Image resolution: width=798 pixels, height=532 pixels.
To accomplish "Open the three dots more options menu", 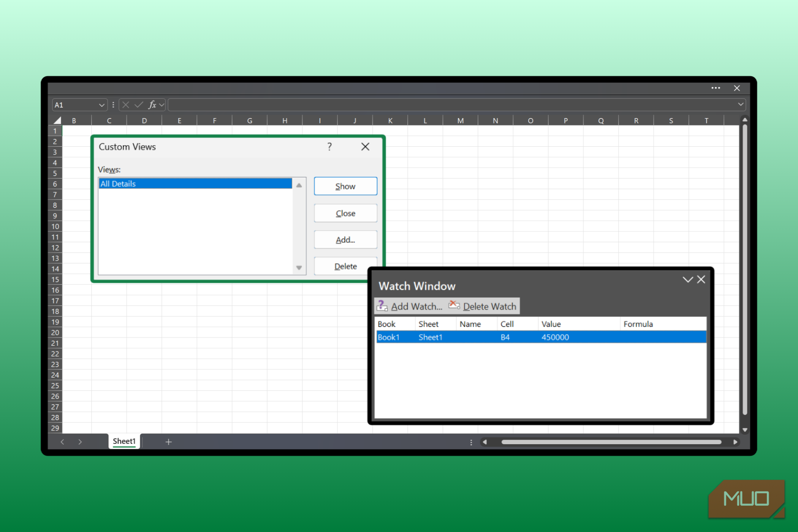I will pos(716,88).
